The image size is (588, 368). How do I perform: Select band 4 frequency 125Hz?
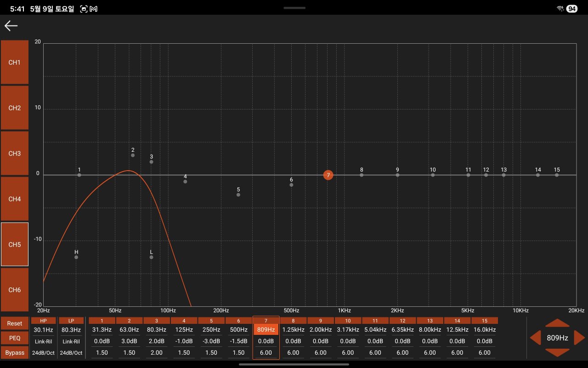184,330
